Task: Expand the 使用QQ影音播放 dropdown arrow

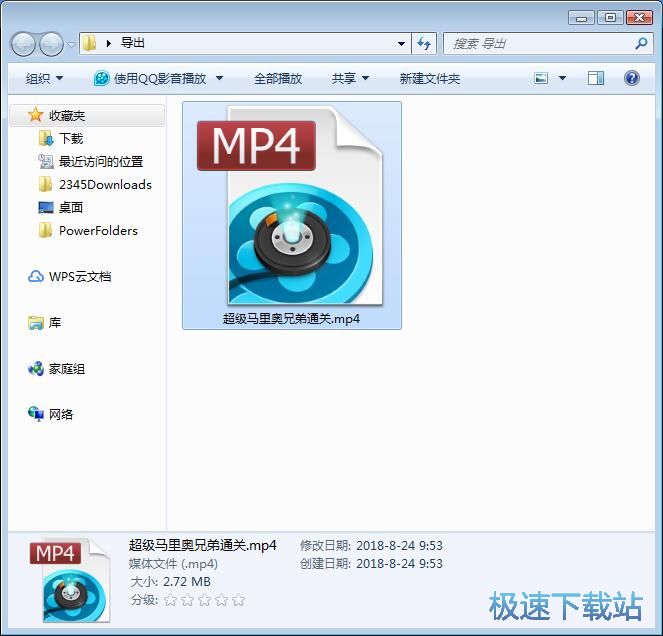Action: coord(219,78)
